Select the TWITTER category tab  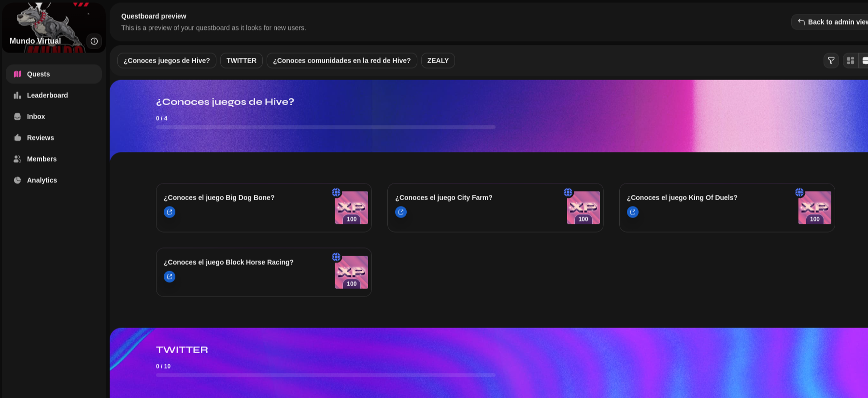(242, 60)
